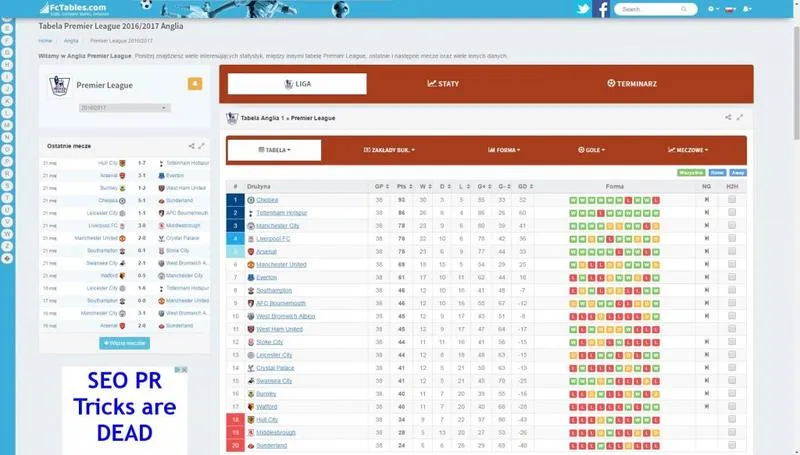Click the NG icon in Arsenal row

[x=707, y=251]
